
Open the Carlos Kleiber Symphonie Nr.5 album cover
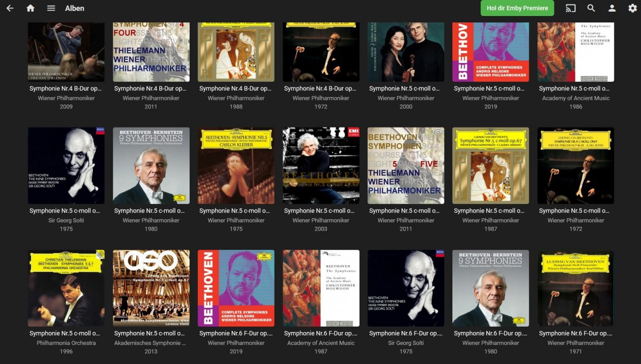tap(236, 165)
